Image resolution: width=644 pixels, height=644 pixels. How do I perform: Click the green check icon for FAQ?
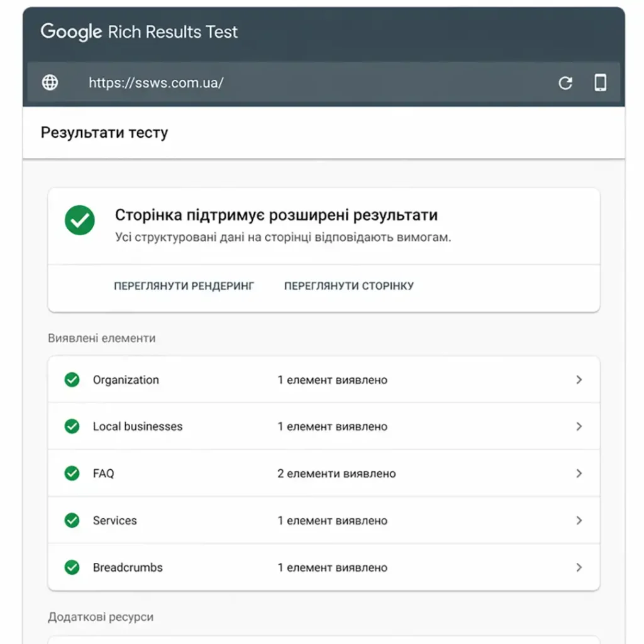point(72,473)
